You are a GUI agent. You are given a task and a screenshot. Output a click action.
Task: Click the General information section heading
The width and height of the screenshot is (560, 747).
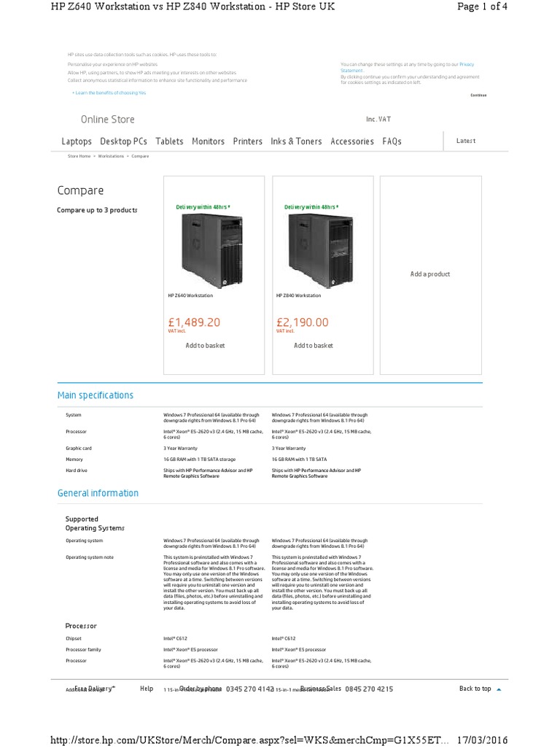pyautogui.click(x=98, y=493)
